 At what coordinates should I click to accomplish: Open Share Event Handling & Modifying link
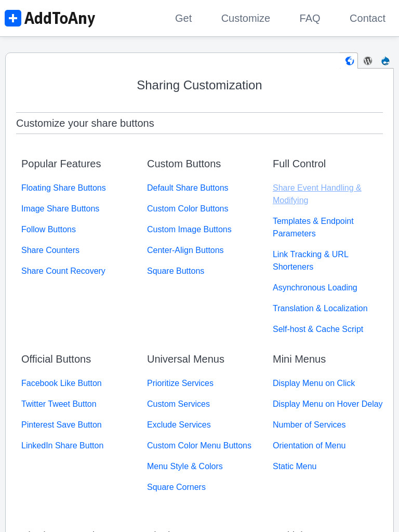point(317,194)
